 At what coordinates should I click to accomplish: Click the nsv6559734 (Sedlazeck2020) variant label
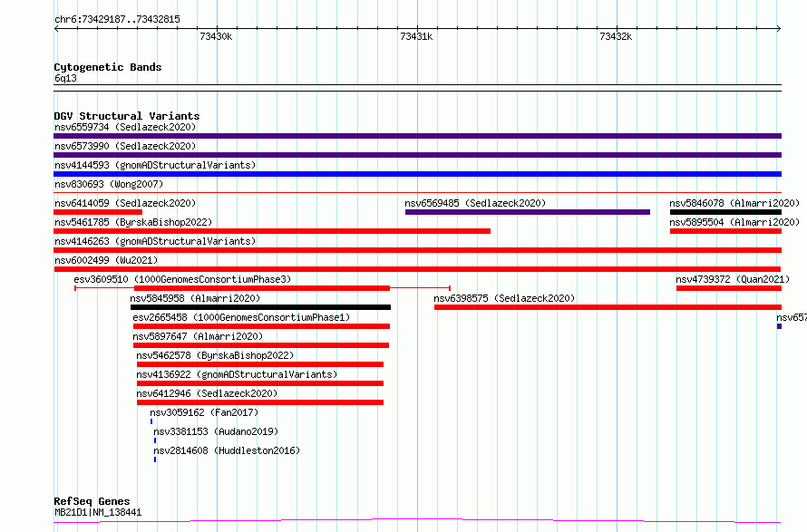click(x=125, y=127)
